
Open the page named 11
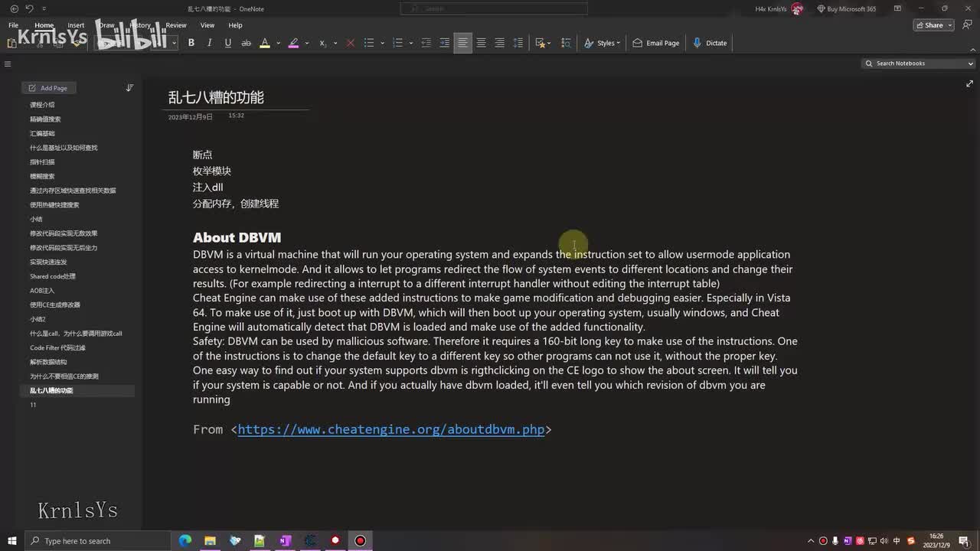point(33,405)
